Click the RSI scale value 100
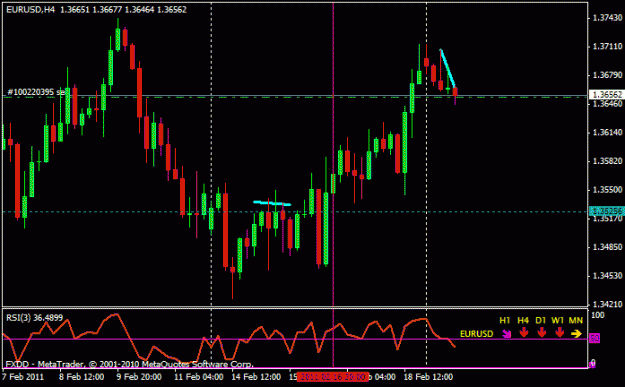625x387 pixels. (x=598, y=315)
